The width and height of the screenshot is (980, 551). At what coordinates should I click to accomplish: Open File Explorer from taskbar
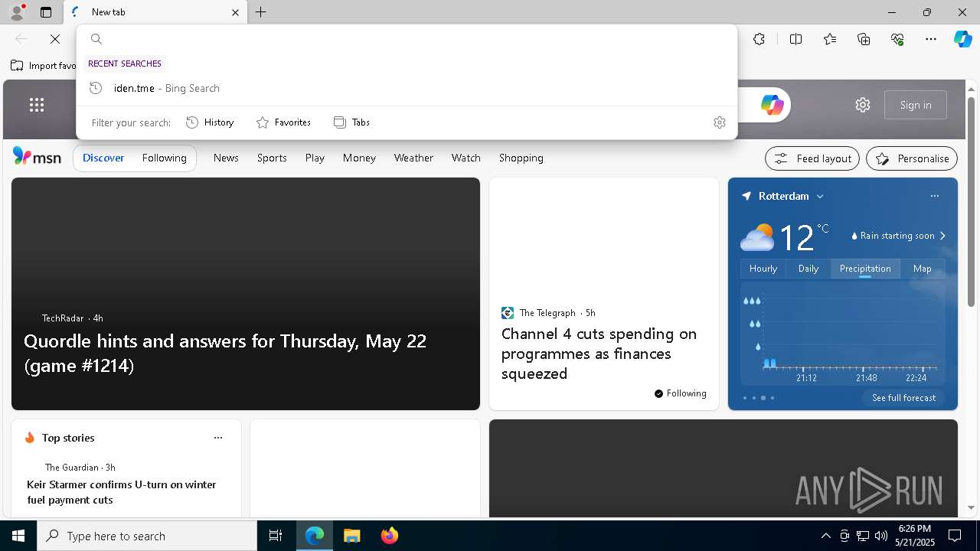[352, 536]
